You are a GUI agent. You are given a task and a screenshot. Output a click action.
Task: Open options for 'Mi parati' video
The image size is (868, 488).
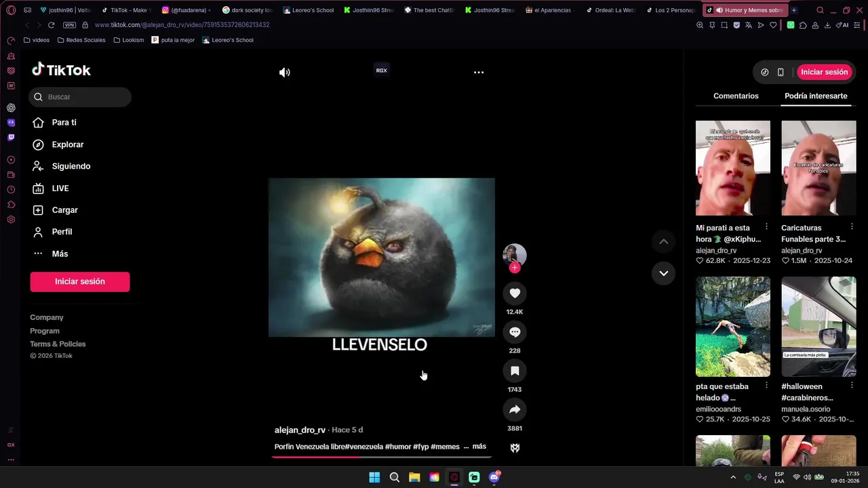(766, 227)
